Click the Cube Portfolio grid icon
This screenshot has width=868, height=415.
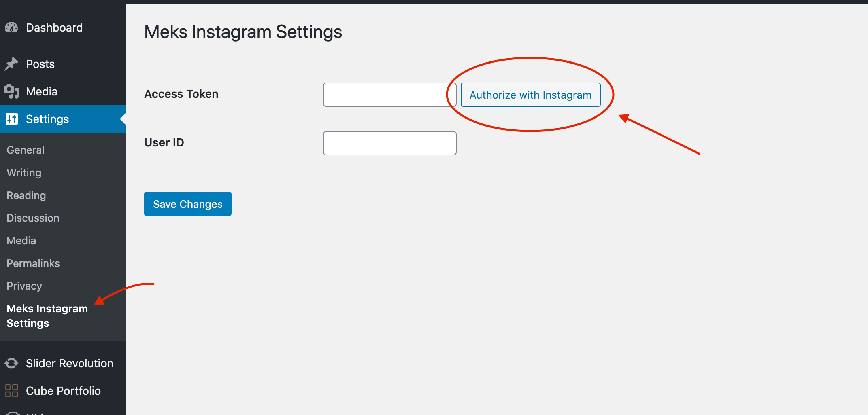tap(11, 391)
